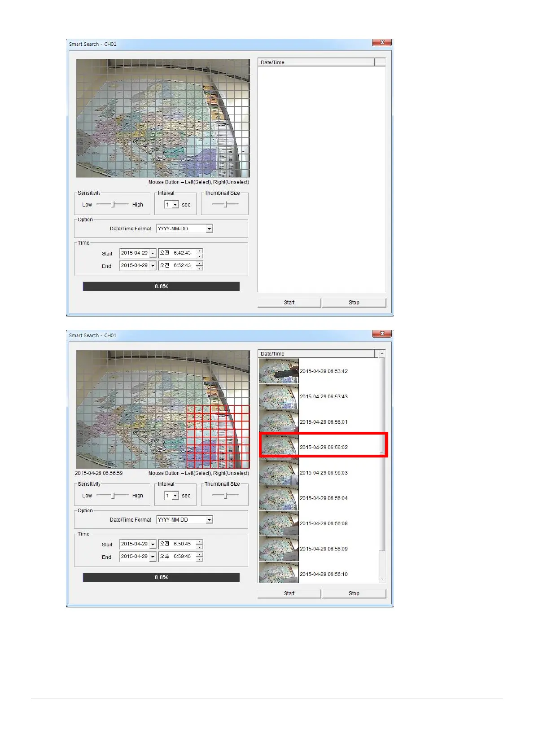Click the spinner arrows next to 6:59:45
The height and width of the screenshot is (756, 534).
pyautogui.click(x=199, y=557)
